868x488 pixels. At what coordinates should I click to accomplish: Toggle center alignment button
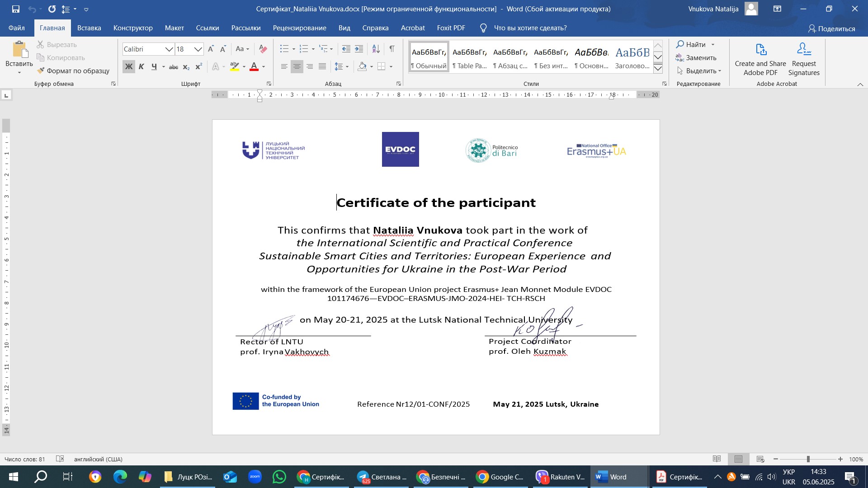[x=297, y=67]
